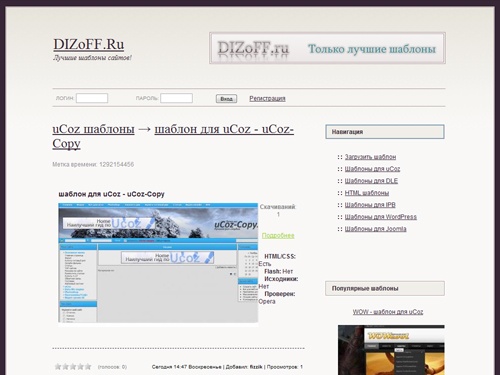Viewport: 500px width, 375px height.
Task: Click the Проверен: Opera text
Action: [x=277, y=298]
